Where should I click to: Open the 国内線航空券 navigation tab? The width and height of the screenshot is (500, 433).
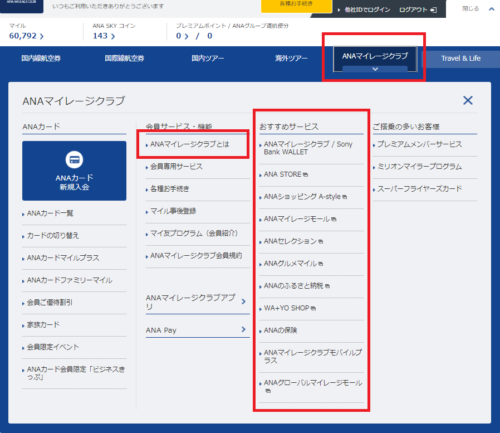click(x=41, y=58)
